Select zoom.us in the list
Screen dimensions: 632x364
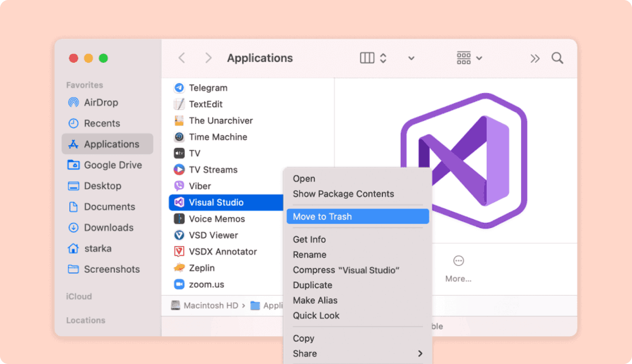(226, 284)
